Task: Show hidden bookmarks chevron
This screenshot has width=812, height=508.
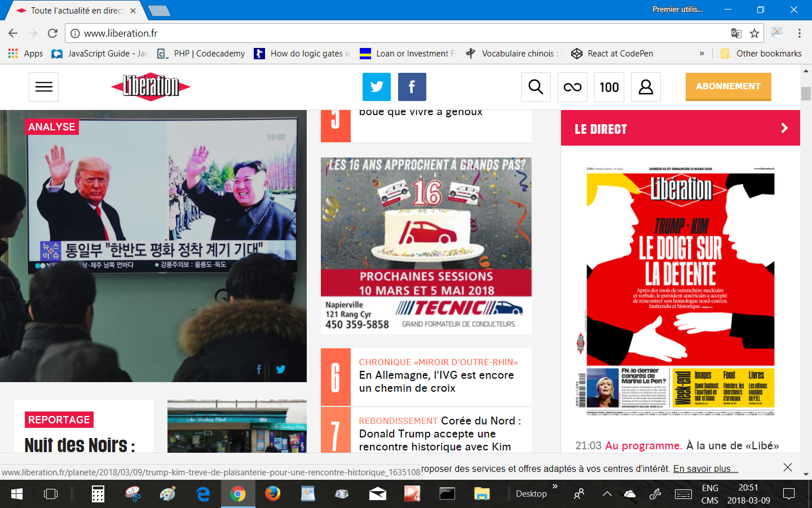Action: 702,54
